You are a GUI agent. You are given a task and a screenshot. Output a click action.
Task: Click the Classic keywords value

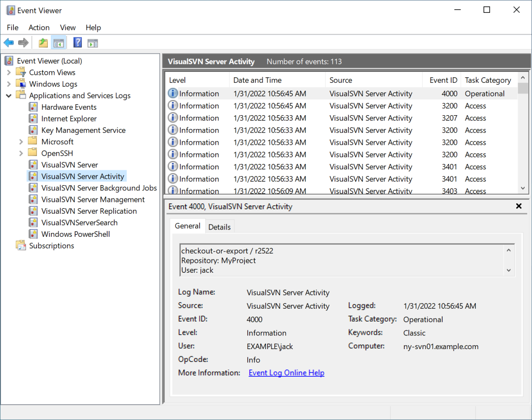(414, 333)
